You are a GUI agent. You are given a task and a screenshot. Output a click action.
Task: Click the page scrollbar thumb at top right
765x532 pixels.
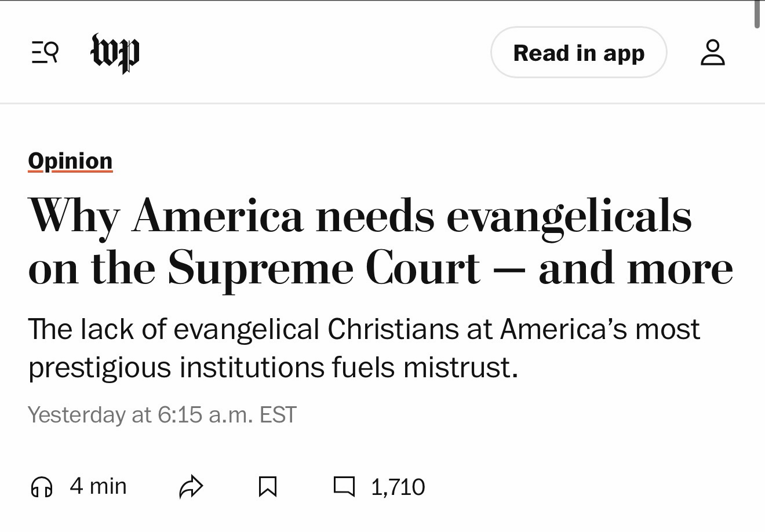[757, 14]
